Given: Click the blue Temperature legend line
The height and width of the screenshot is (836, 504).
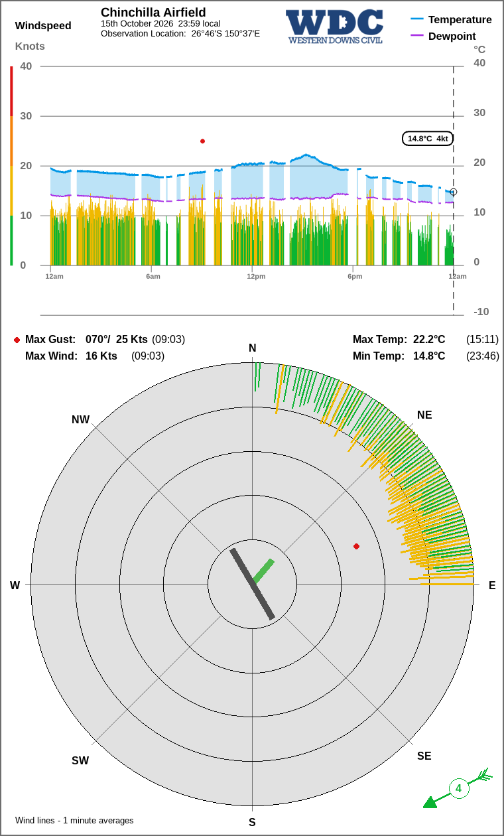Looking at the screenshot, I should tap(417, 19).
